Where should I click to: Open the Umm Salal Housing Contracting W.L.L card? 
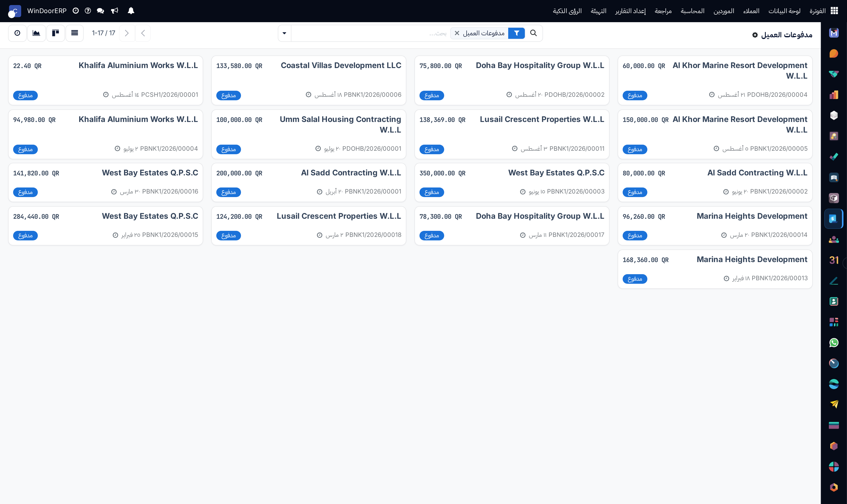309,134
